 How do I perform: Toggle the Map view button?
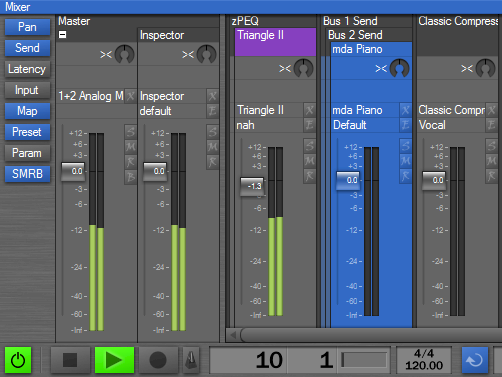[27, 111]
